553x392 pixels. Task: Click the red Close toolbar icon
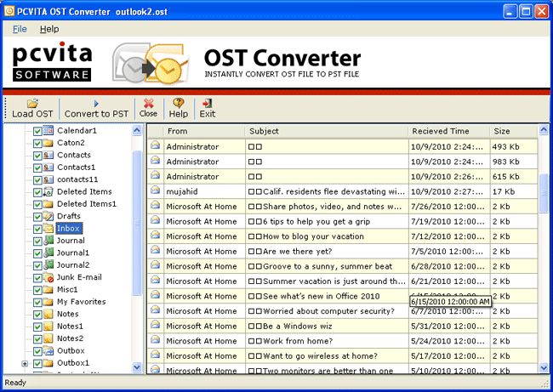tap(148, 102)
